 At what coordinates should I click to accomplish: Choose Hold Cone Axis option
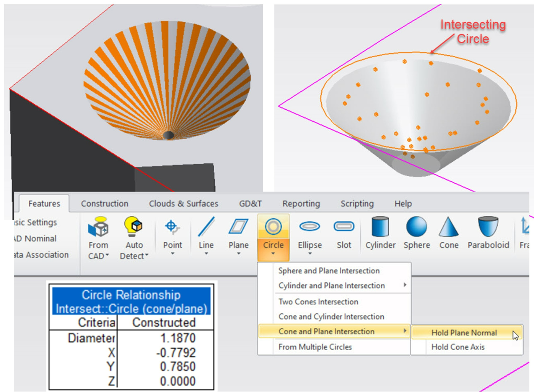click(458, 347)
